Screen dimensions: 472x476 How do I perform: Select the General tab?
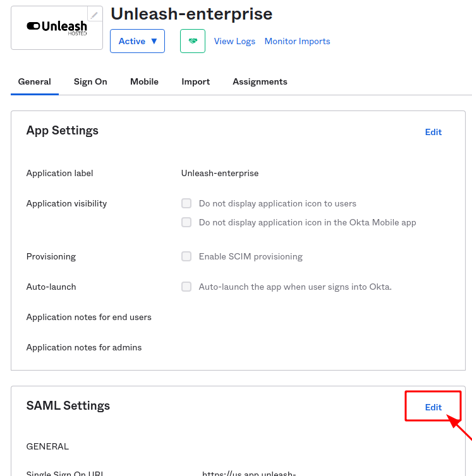(x=34, y=81)
